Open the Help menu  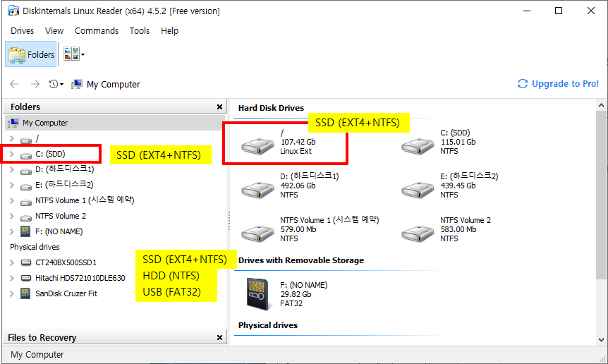[x=169, y=30]
